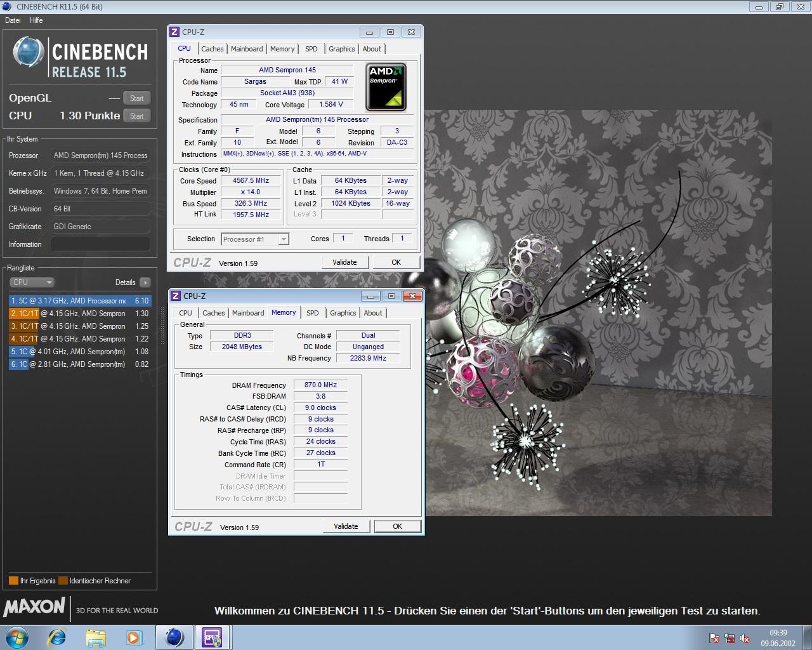Open the Processor #1 selection dropdown
This screenshot has height=650, width=812.
[x=255, y=239]
